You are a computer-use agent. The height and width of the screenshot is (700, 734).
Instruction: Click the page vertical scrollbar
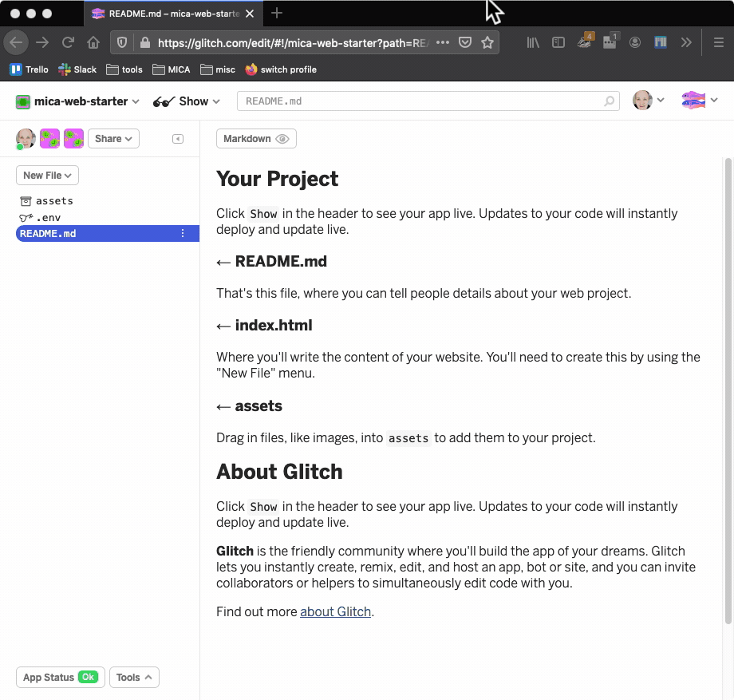tap(728, 391)
